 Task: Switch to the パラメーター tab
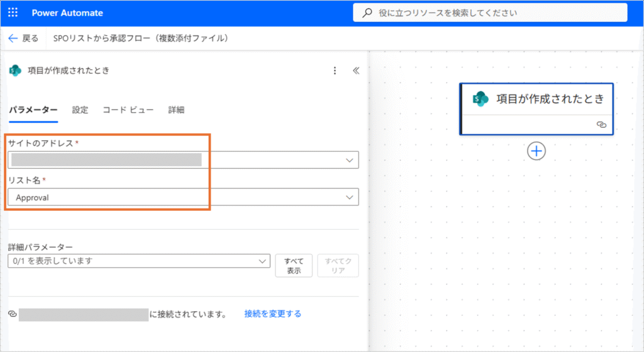pyautogui.click(x=33, y=110)
